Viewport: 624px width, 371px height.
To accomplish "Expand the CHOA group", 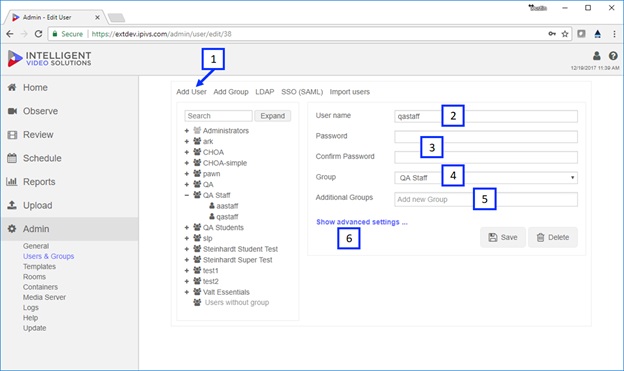I will pyautogui.click(x=187, y=152).
